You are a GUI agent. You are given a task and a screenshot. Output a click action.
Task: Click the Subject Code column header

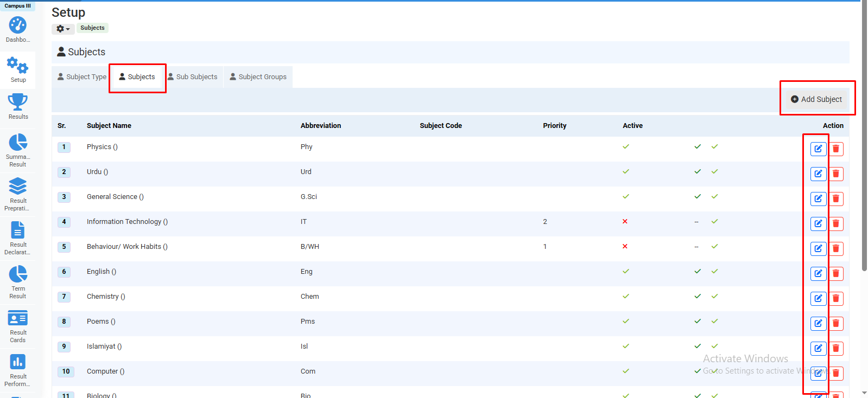(x=441, y=125)
